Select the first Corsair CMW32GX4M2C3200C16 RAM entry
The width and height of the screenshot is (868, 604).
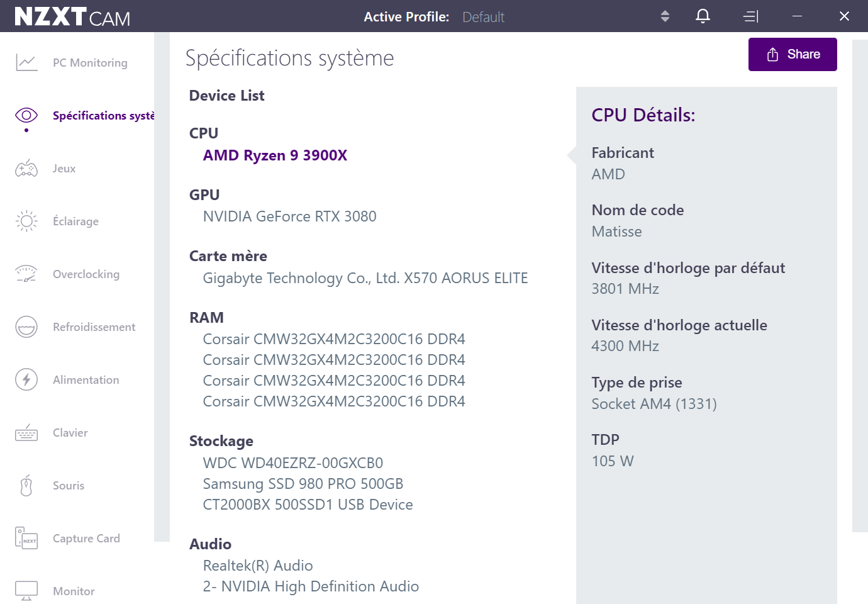coord(334,339)
